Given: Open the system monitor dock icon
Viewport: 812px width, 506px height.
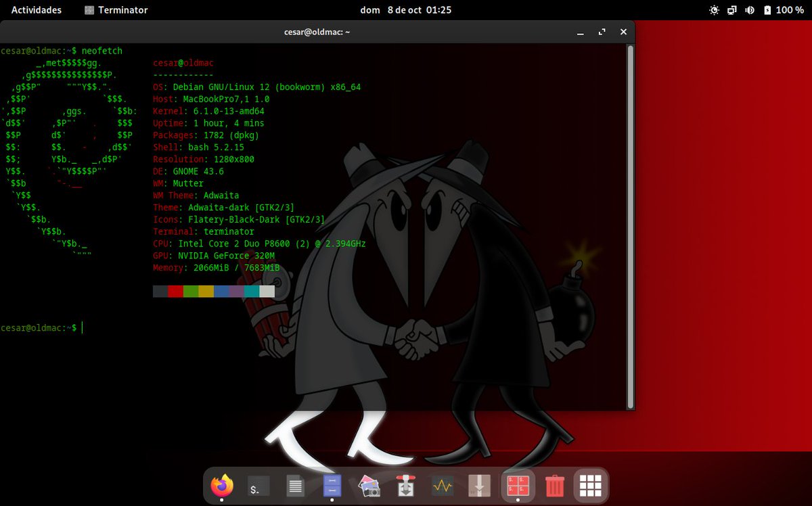Looking at the screenshot, I should (443, 485).
